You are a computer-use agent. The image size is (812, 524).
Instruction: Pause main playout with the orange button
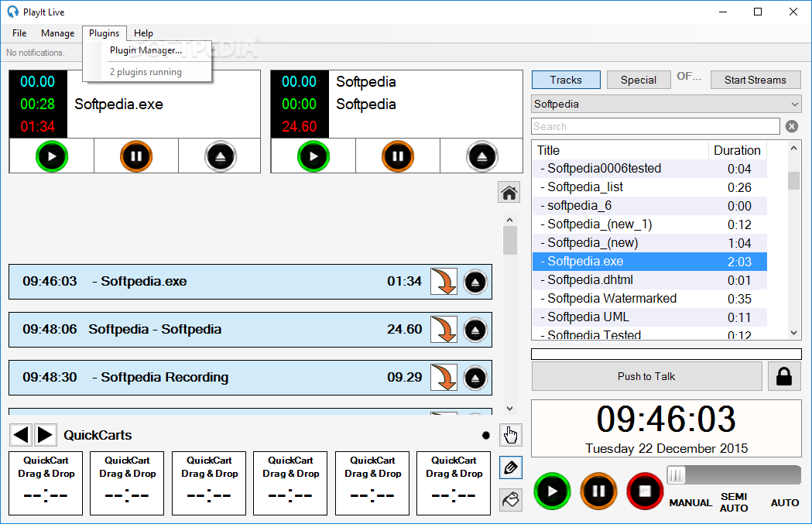pos(598,491)
